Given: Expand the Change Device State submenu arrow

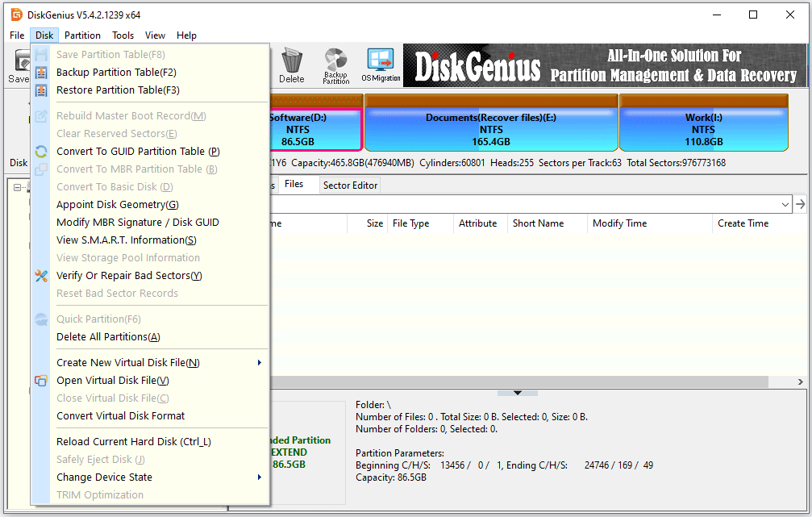Looking at the screenshot, I should pos(260,477).
